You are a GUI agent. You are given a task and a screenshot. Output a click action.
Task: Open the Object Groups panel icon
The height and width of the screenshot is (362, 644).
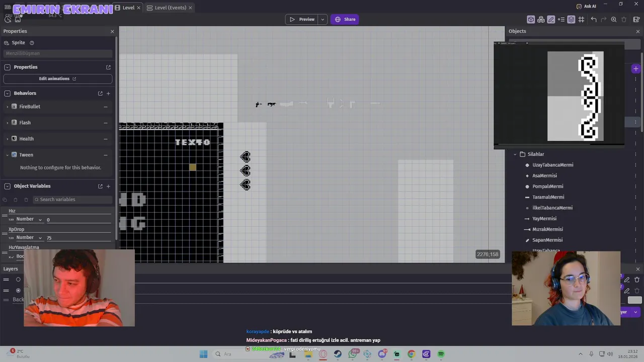coord(541,19)
